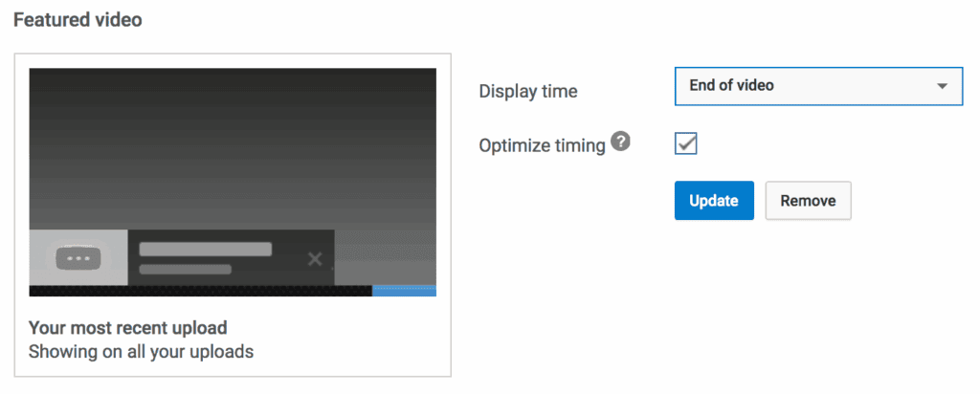980x394 pixels.
Task: Click the Featured video heading
Action: pos(78,20)
